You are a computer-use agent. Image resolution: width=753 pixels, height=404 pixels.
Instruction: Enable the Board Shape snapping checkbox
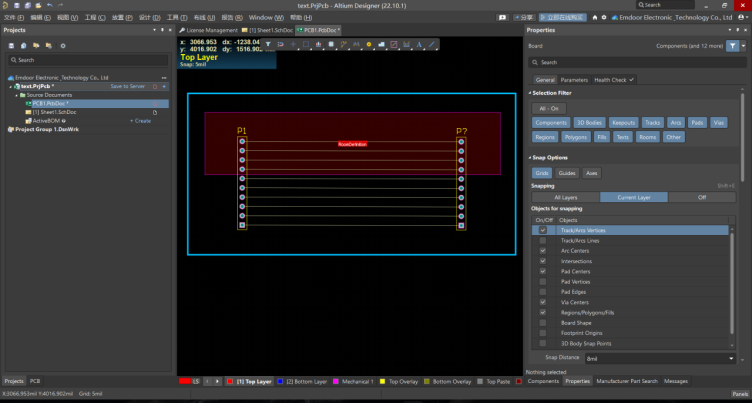[543, 323]
